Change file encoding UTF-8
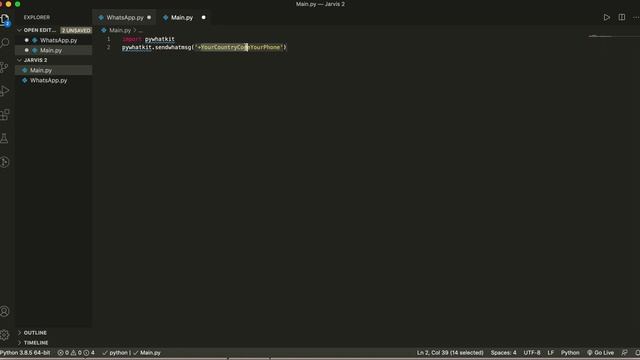Image resolution: width=640 pixels, height=360 pixels. [x=531, y=353]
